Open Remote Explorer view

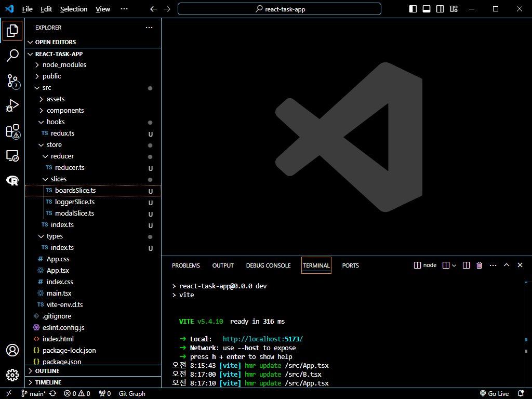pos(12,156)
